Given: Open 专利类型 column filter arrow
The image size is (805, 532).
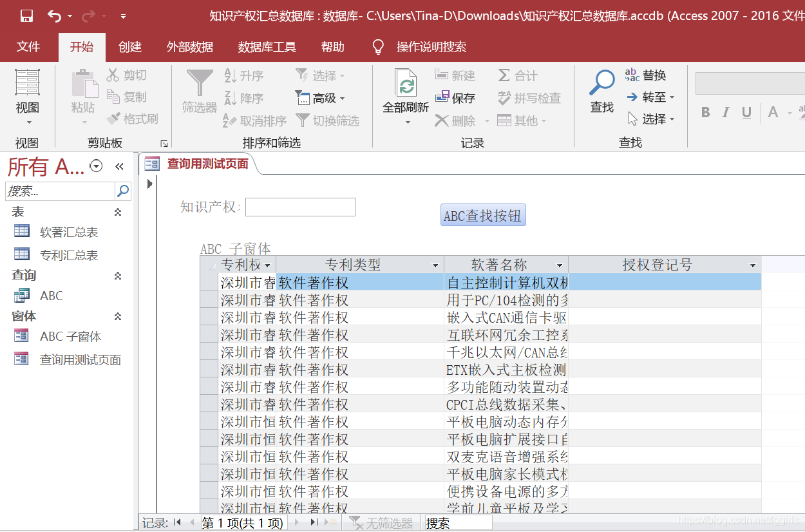Looking at the screenshot, I should click(x=435, y=265).
